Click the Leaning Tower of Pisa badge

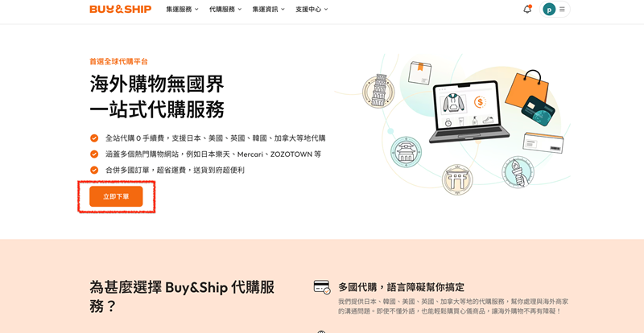378,91
